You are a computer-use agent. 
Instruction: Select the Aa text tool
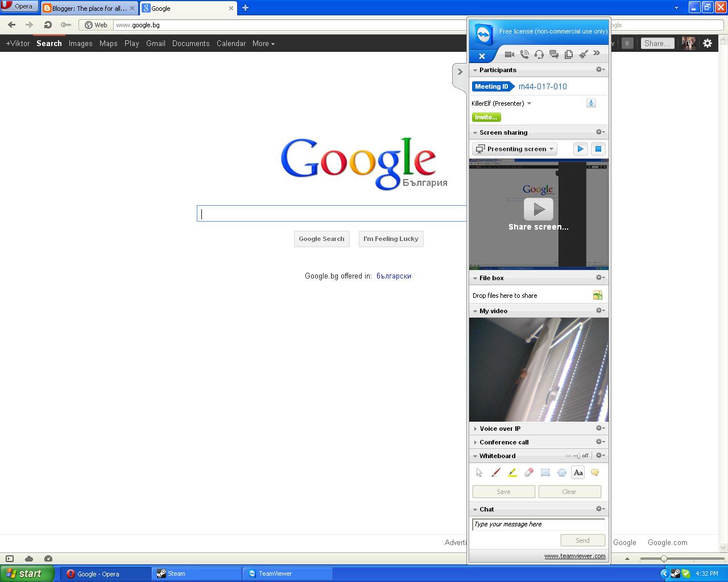[578, 472]
